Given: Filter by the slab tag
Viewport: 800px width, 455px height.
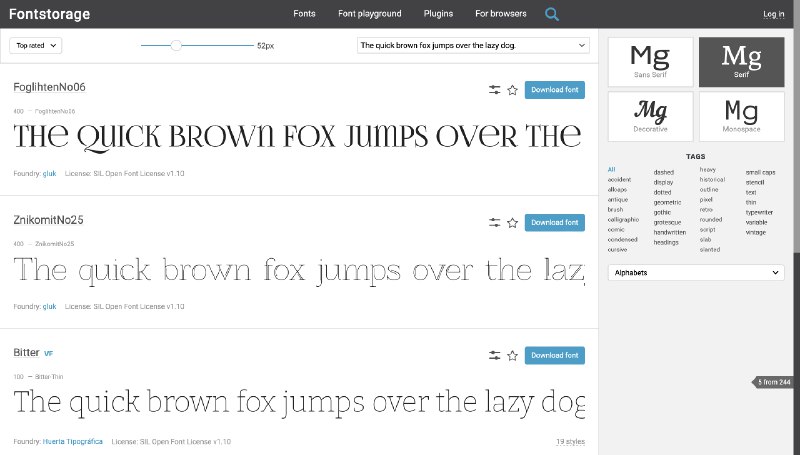Looking at the screenshot, I should [705, 239].
